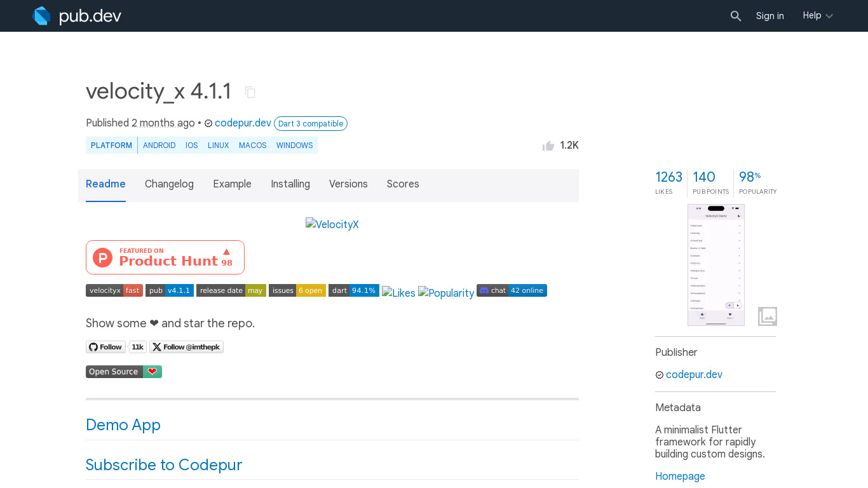Go to the Installing tab
This screenshot has height=488, width=868.
point(290,184)
